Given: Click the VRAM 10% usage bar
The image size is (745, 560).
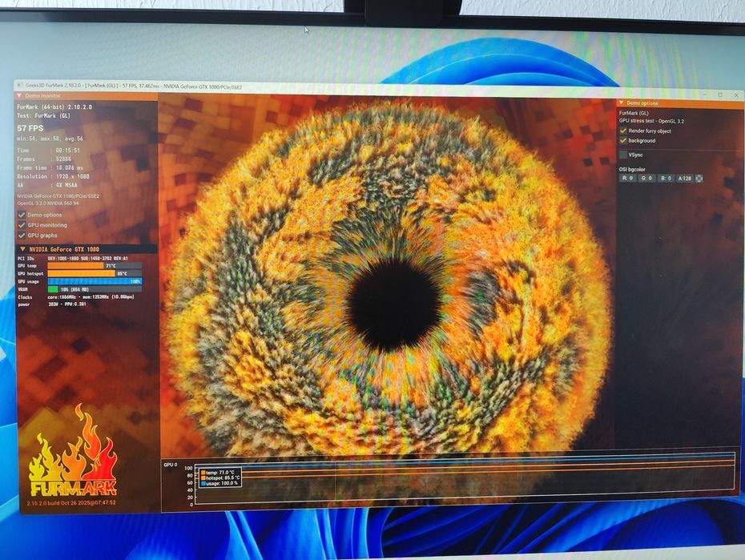Looking at the screenshot, I should coord(95,288).
